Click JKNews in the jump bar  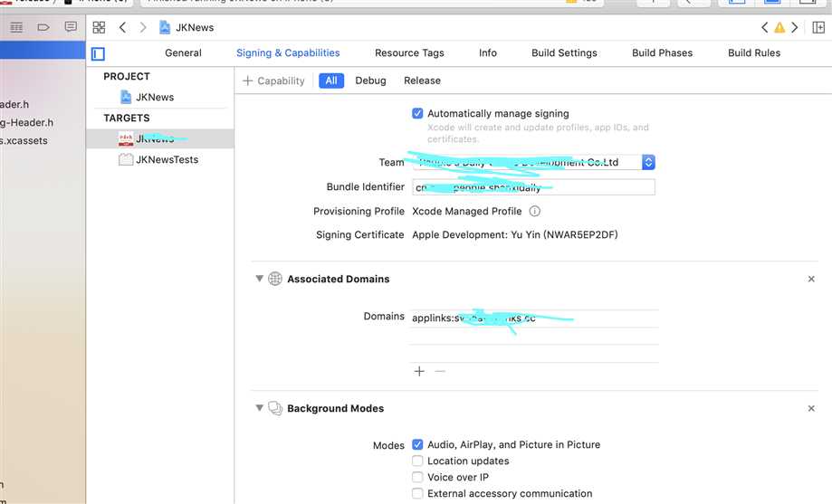(195, 27)
